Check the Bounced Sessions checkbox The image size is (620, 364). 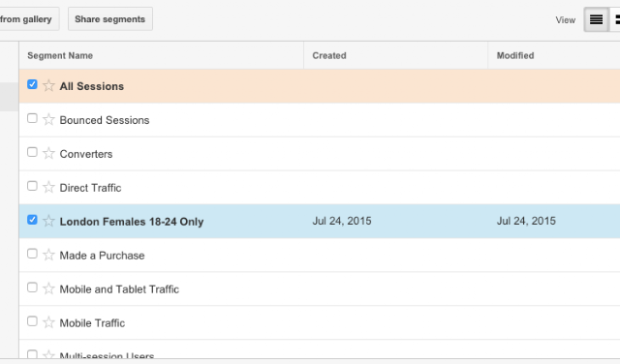tap(32, 118)
